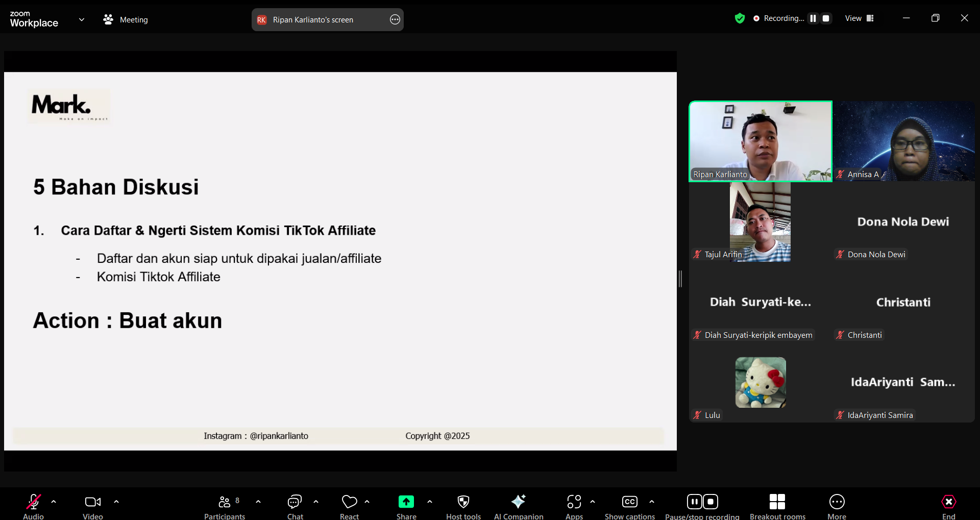Click the red End meeting button
The height and width of the screenshot is (520, 980).
click(949, 502)
